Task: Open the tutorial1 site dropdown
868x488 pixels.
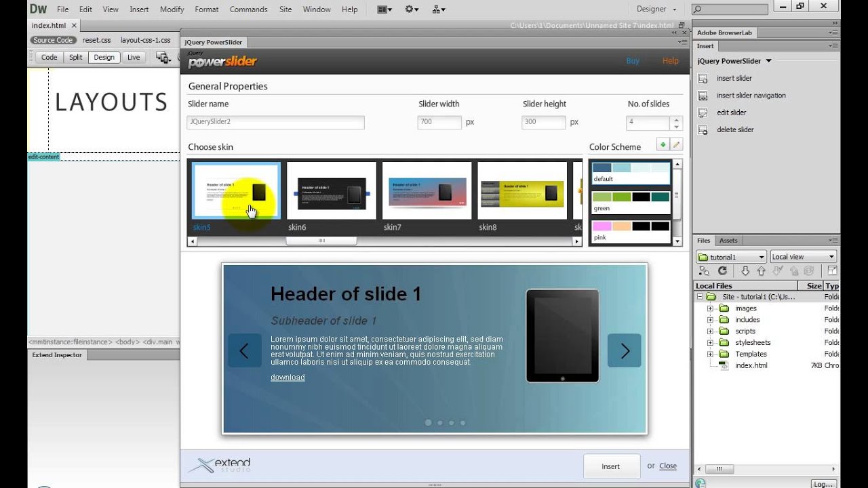Action: coord(731,257)
